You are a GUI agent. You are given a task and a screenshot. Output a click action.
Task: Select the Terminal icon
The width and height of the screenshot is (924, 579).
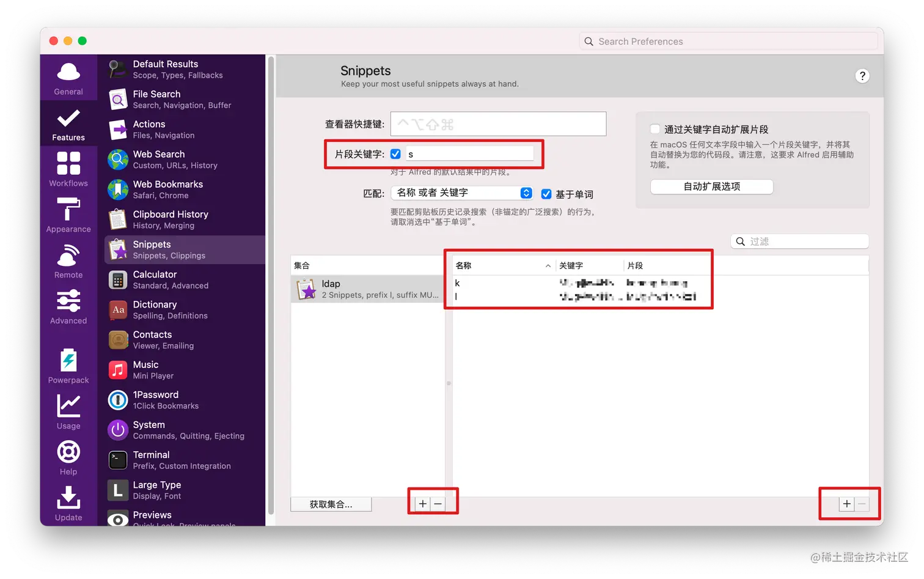pyautogui.click(x=118, y=460)
